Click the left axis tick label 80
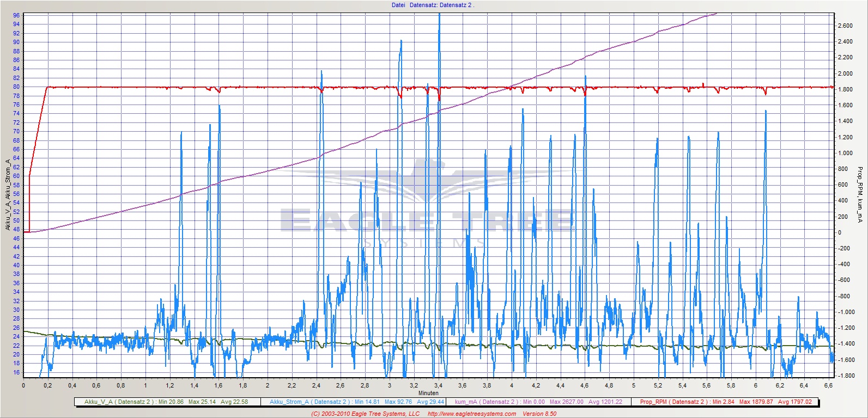The height and width of the screenshot is (418, 868). tap(16, 87)
